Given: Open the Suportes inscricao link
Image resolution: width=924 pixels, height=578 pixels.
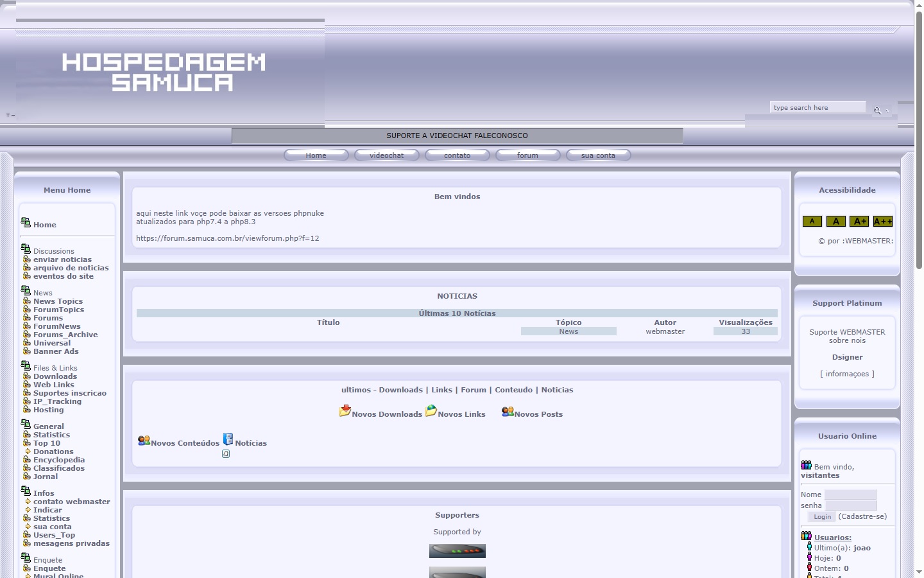Looking at the screenshot, I should coord(70,393).
